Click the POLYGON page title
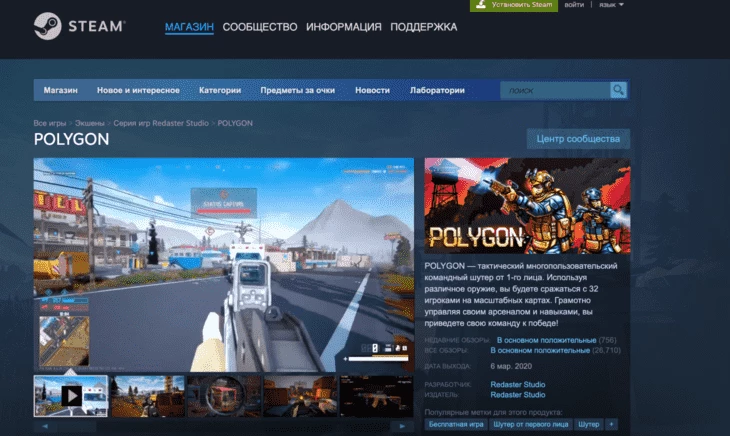The image size is (730, 436). tap(71, 139)
